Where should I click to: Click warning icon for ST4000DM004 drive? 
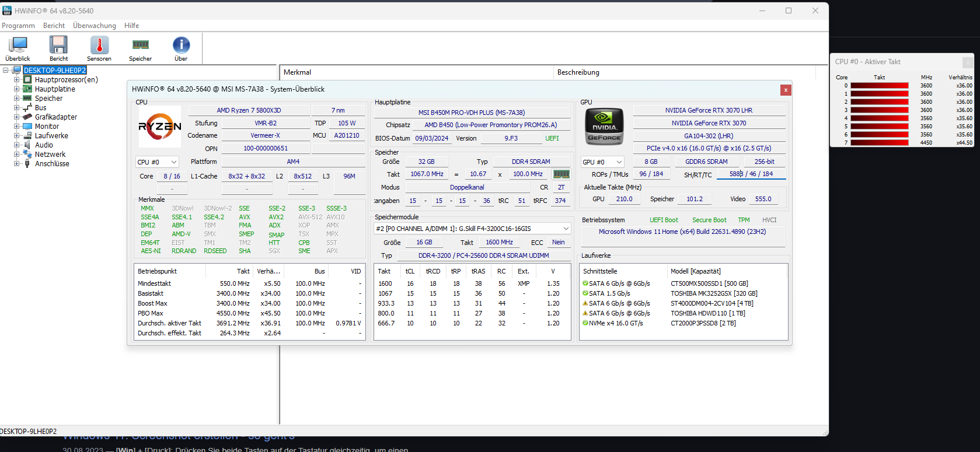[x=585, y=303]
